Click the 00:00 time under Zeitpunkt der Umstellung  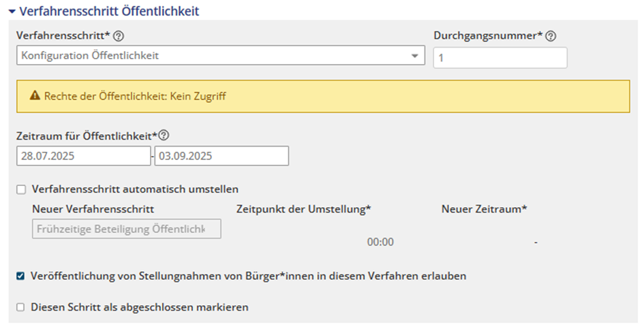point(380,242)
